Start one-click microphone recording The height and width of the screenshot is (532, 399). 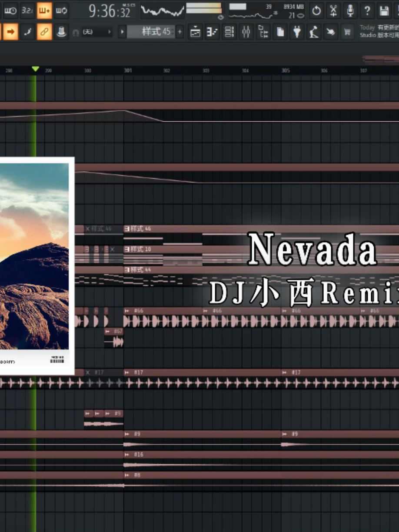tap(350, 10)
